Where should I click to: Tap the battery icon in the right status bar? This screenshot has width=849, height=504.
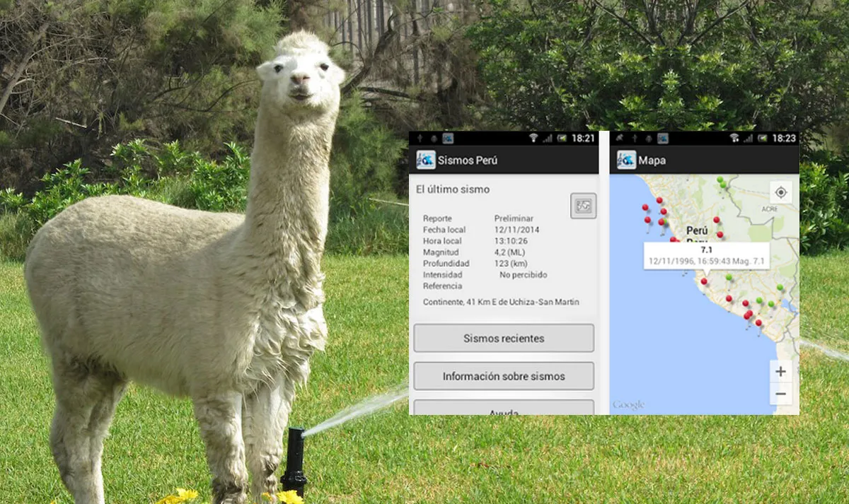pos(763,138)
